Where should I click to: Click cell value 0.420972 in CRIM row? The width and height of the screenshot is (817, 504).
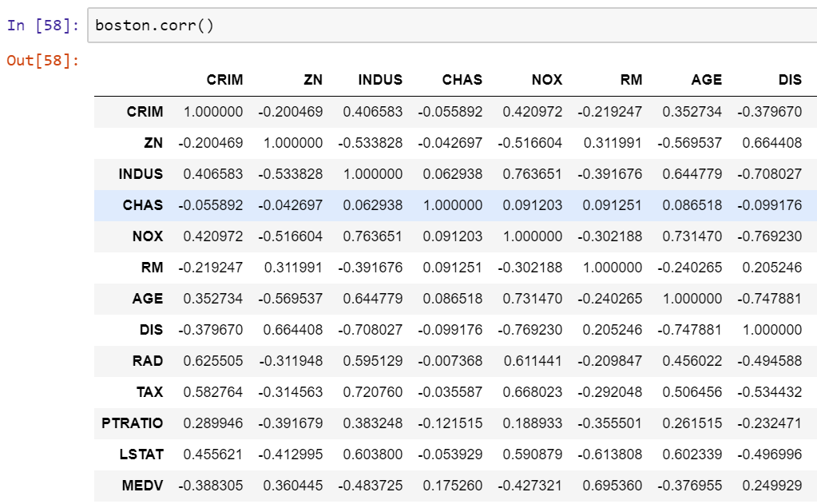[x=533, y=112]
